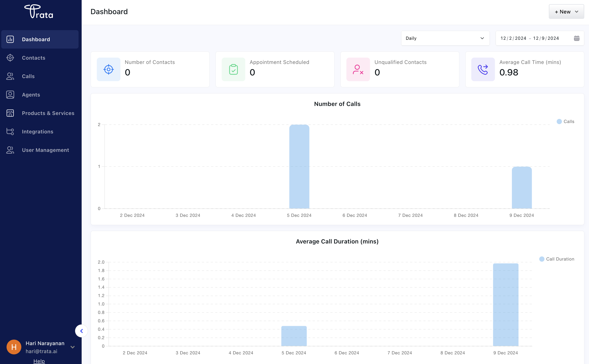The height and width of the screenshot is (364, 589).
Task: Collapse the sidebar with the arrow button
Action: pos(81,331)
